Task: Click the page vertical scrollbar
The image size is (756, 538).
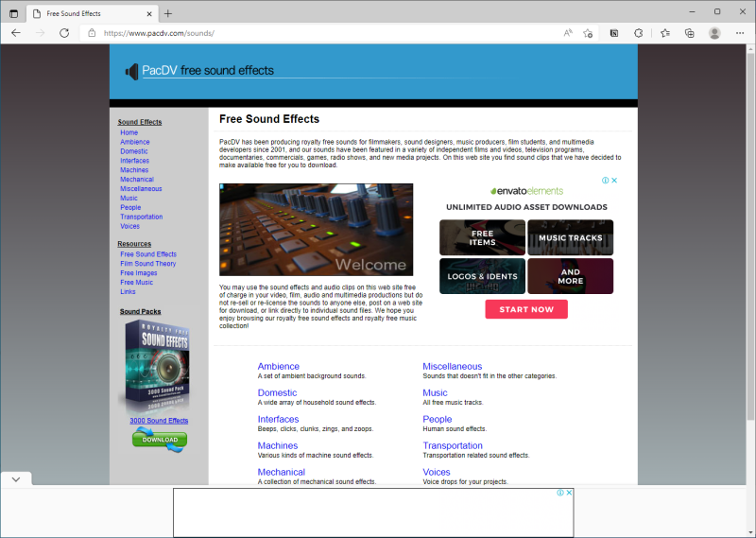Action: point(750,265)
